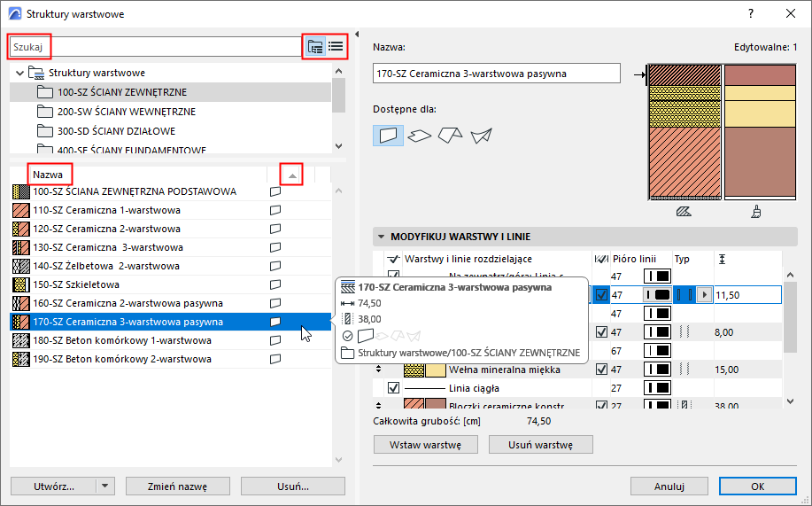
Task: Click fill icon of 190-SZ Beton komórkowy 2-warstwowa
Action: [20, 359]
